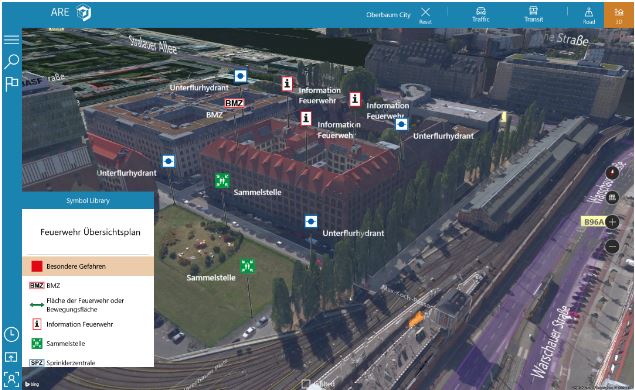Viewport: 635px width, 390px height.
Task: Toggle the Traffic layer
Action: pyautogui.click(x=481, y=15)
